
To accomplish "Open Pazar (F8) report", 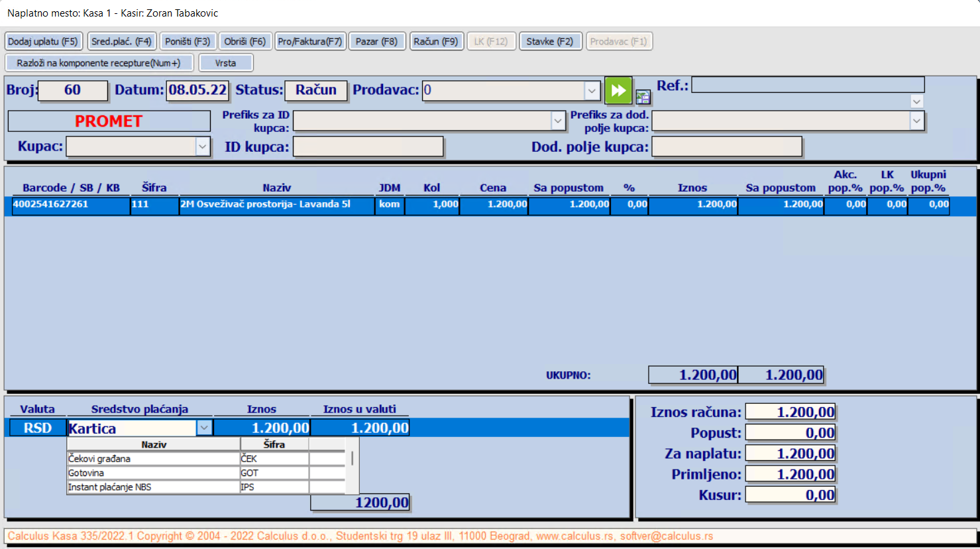I will [x=376, y=41].
